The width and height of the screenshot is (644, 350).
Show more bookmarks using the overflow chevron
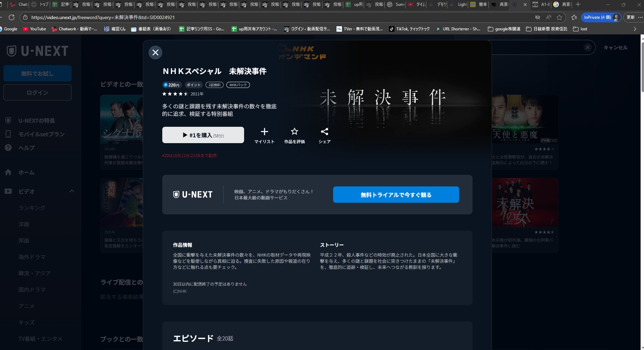tap(635, 29)
